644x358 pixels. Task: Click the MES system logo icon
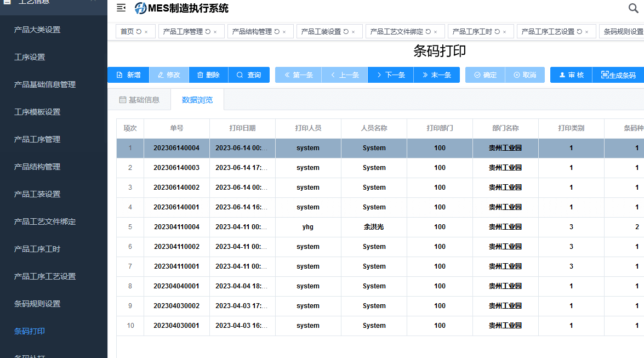[x=140, y=8]
